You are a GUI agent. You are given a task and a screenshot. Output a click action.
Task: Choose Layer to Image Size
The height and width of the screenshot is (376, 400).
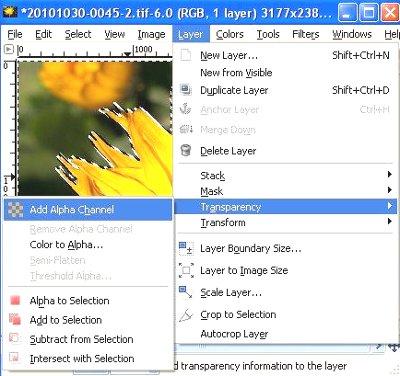point(286,270)
